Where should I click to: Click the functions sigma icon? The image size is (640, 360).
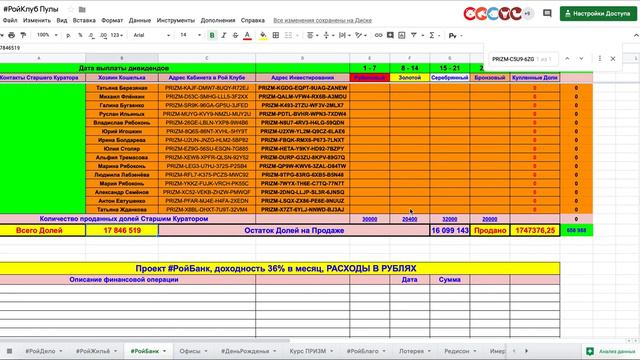point(431,36)
